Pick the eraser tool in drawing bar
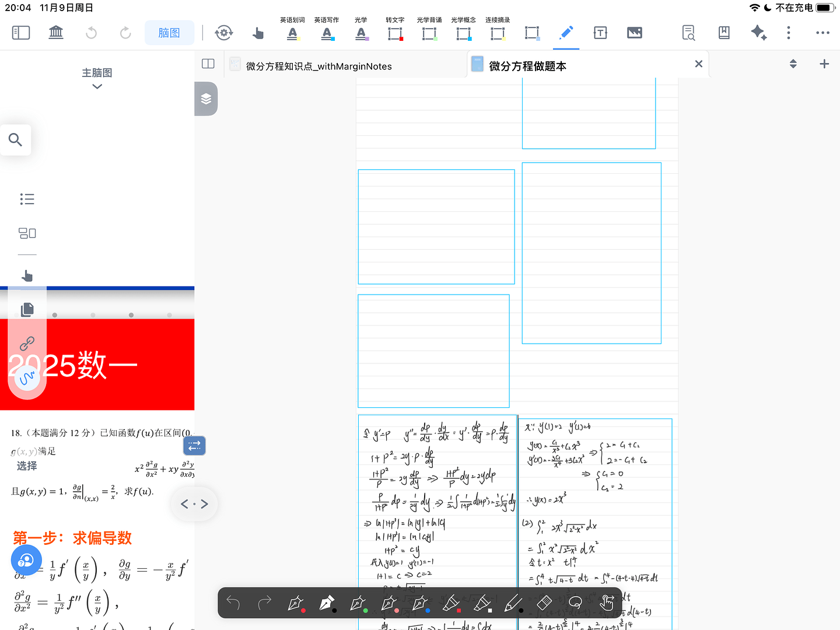 [544, 603]
